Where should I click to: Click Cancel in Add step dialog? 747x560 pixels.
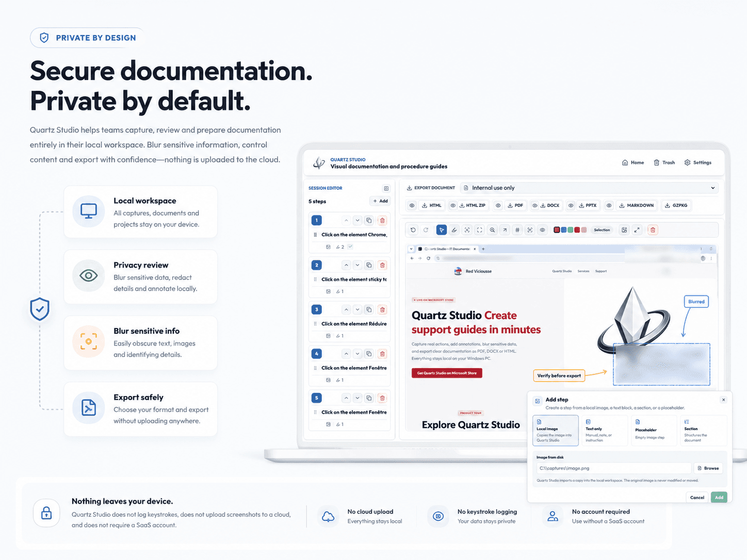click(x=697, y=498)
